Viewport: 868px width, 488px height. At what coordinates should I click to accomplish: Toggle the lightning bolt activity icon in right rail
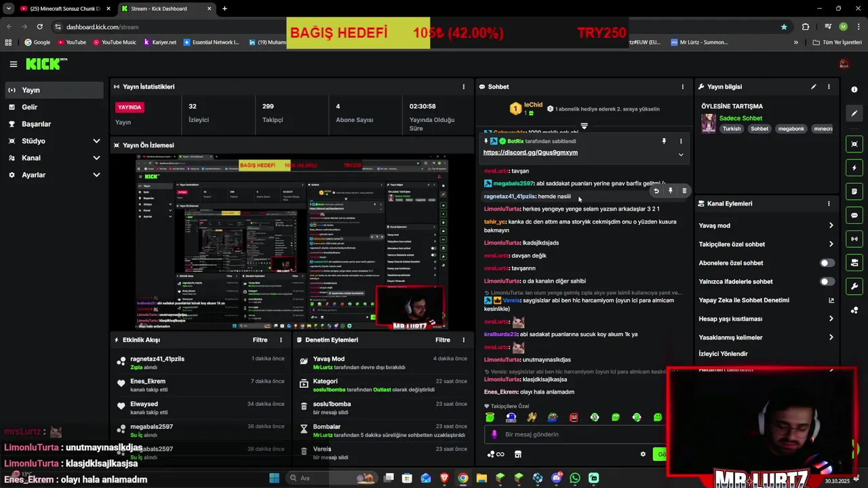tap(854, 167)
